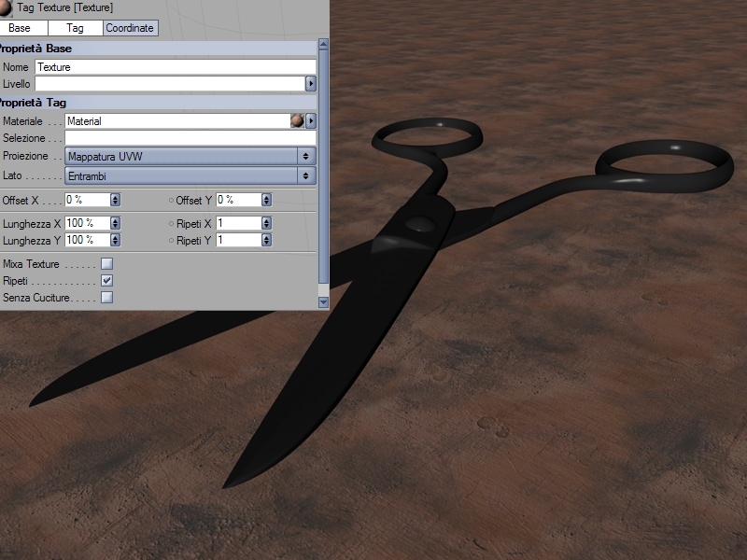Image resolution: width=747 pixels, height=560 pixels.
Task: Select the Coordinate tab
Action: click(x=130, y=28)
